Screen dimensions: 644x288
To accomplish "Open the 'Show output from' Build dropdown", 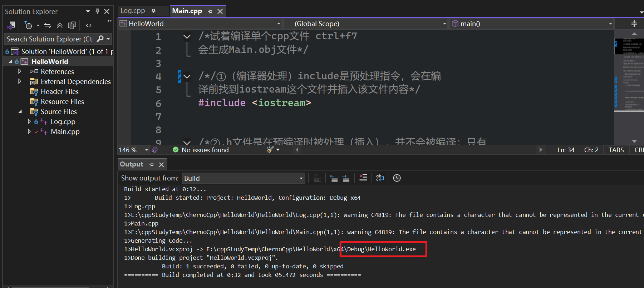I will pyautogui.click(x=244, y=178).
